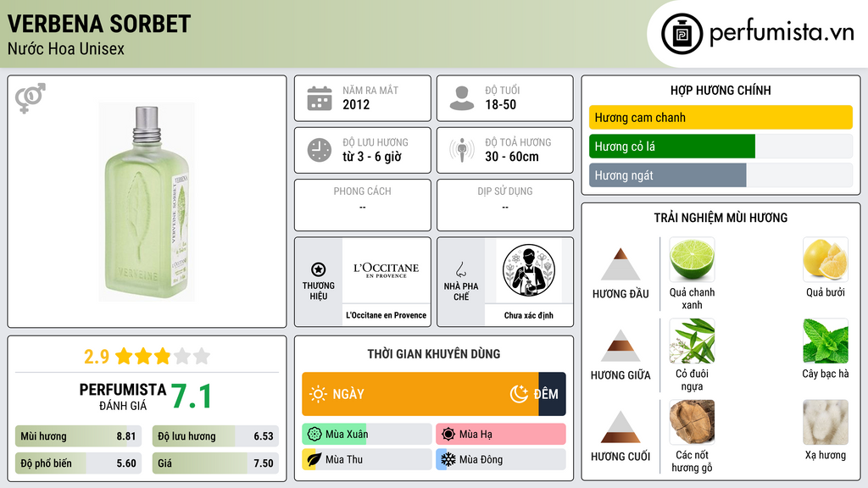Select the Mùa Xuân season bar
The width and height of the screenshot is (868, 488).
coord(366,435)
